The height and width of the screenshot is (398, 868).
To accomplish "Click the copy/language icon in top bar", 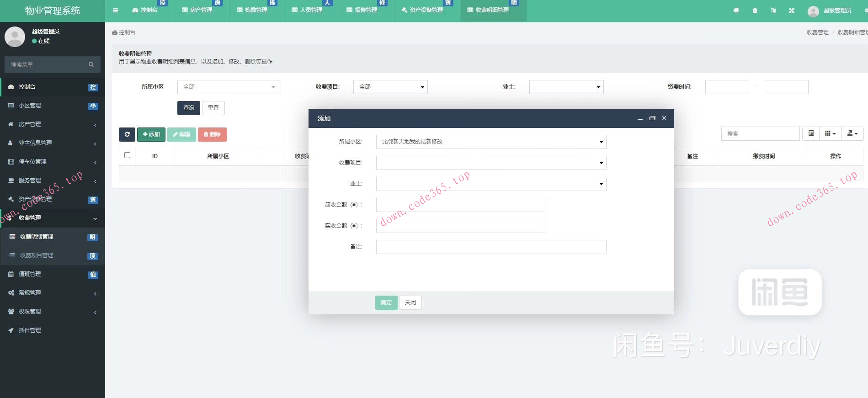I will click(773, 10).
